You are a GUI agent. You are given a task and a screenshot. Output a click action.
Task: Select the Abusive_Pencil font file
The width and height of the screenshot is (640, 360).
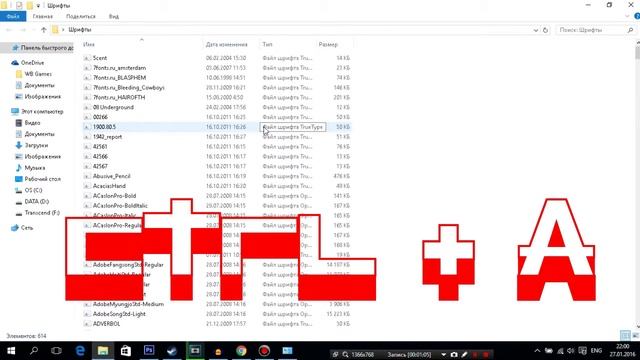[x=111, y=176]
